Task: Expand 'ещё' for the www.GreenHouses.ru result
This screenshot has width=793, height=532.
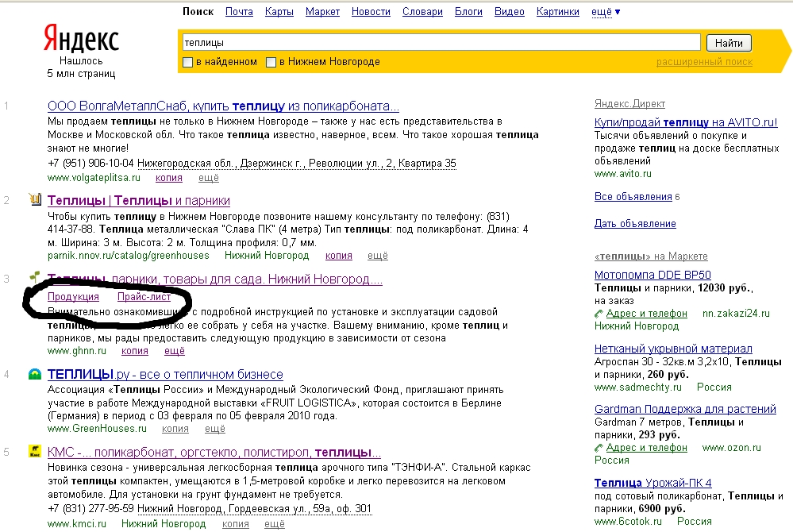Action: click(x=215, y=428)
